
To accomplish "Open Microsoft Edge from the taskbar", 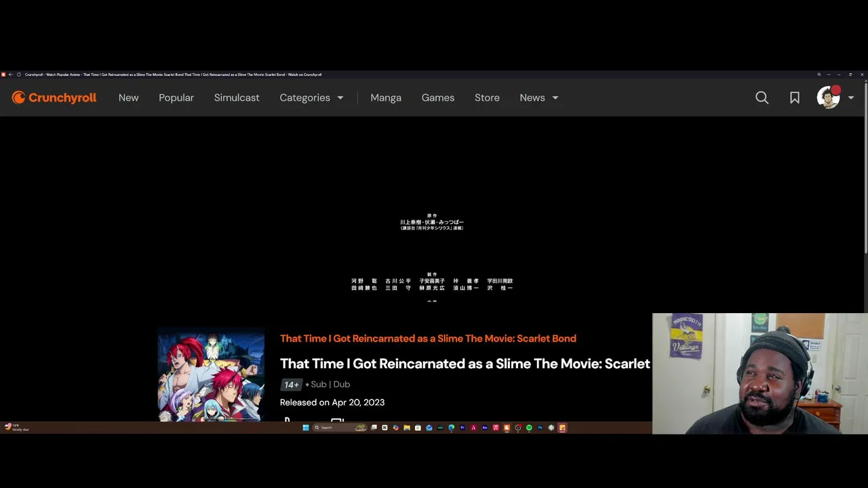I will point(451,428).
